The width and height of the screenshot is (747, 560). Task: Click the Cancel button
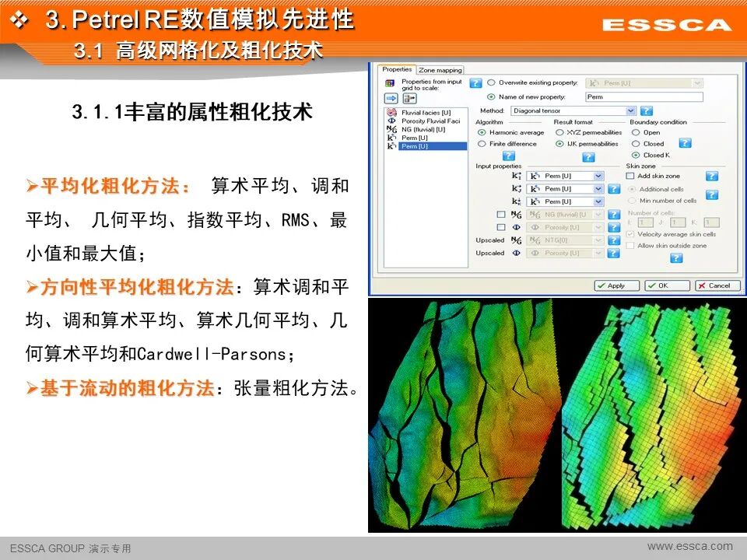(718, 285)
